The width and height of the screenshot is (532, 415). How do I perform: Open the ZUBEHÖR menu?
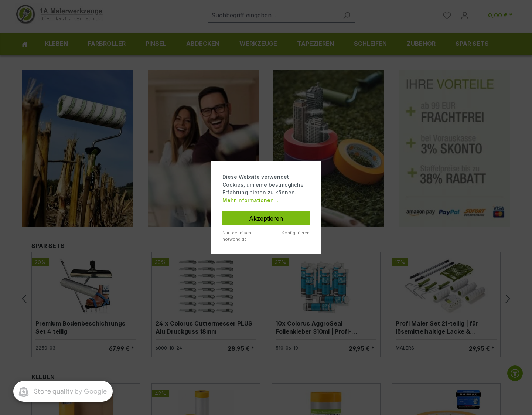pos(421,44)
